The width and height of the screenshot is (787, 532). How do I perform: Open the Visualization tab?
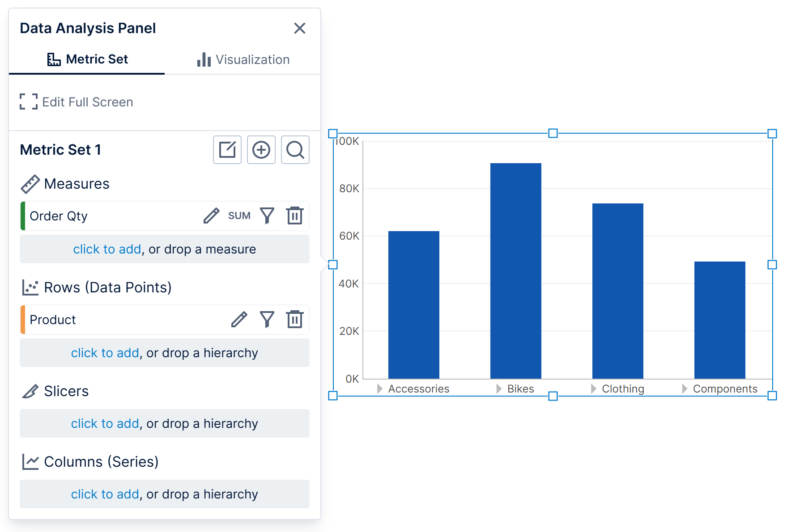pos(243,59)
